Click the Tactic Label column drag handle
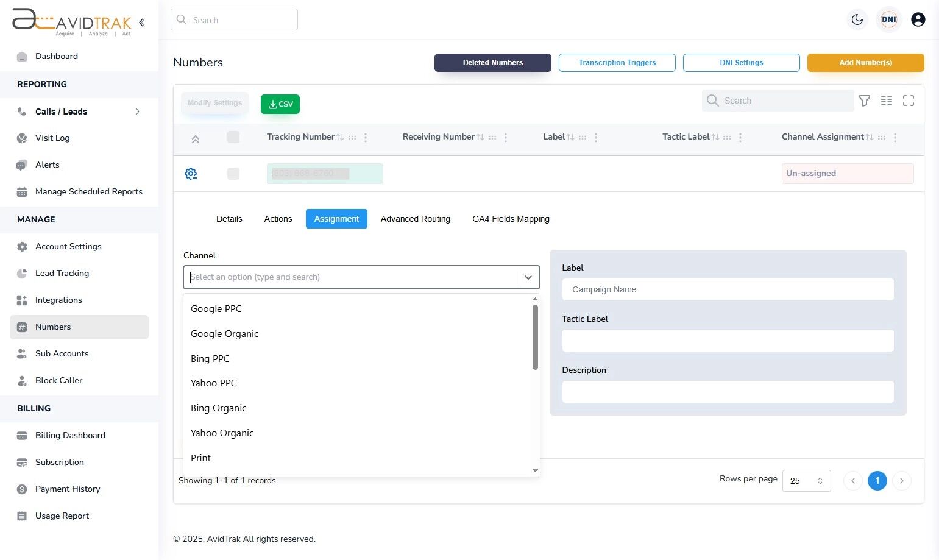Image resolution: width=939 pixels, height=560 pixels. point(727,138)
